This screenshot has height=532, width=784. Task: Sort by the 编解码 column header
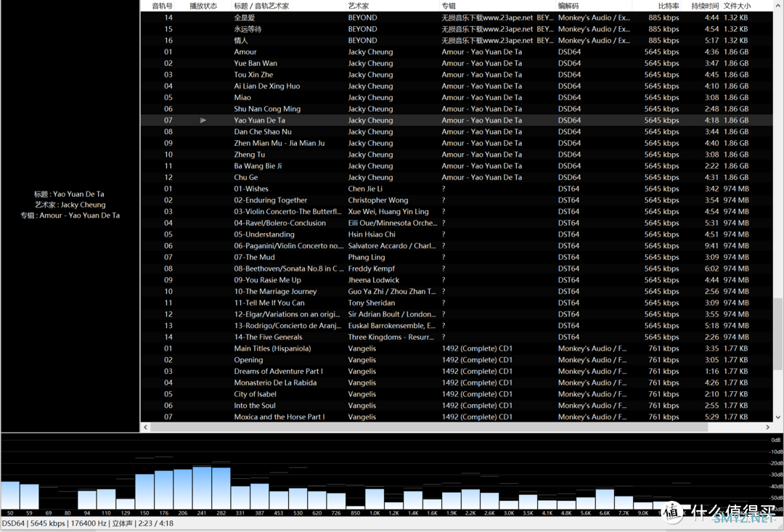click(x=568, y=6)
